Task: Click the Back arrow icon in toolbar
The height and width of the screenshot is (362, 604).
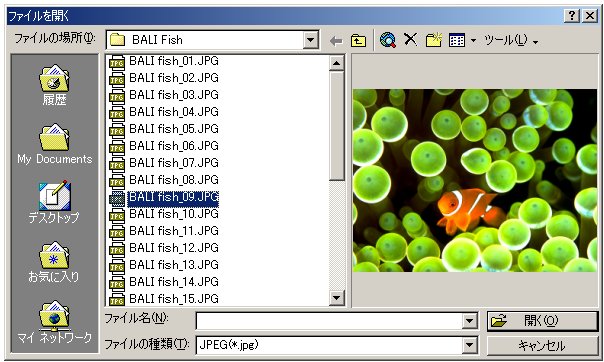Action: coord(336,40)
